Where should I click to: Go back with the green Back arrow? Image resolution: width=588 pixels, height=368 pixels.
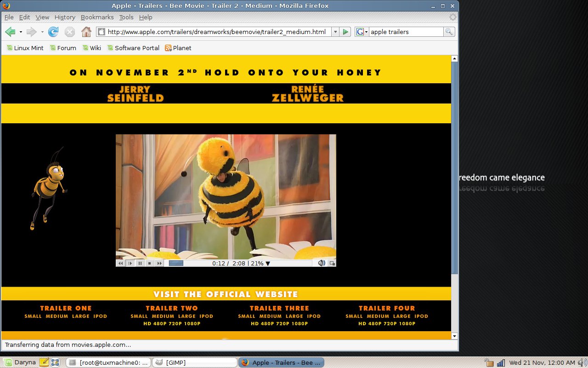[x=10, y=32]
